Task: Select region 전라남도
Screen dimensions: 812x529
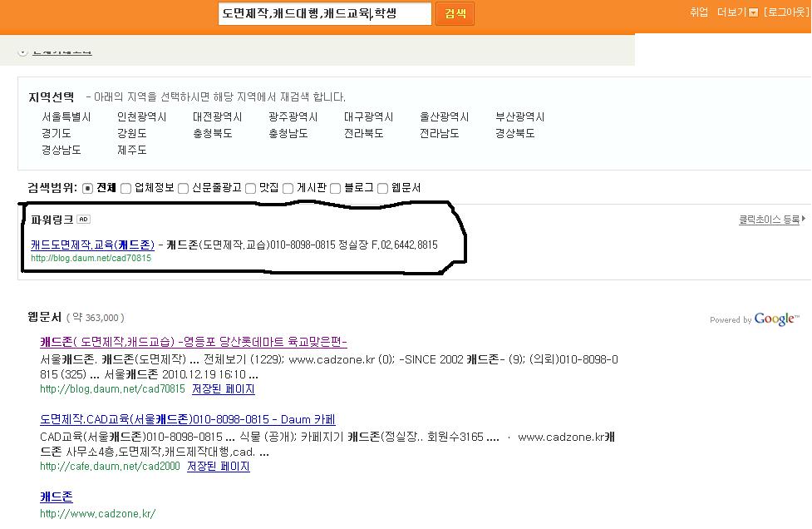Action: [439, 134]
